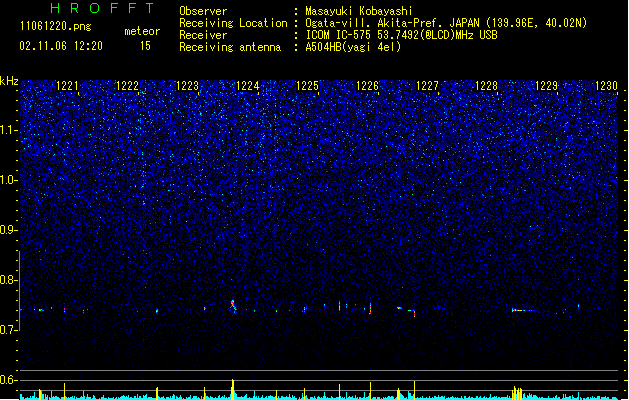Click the Receiver field label
This screenshot has height=400, width=629.
(203, 35)
